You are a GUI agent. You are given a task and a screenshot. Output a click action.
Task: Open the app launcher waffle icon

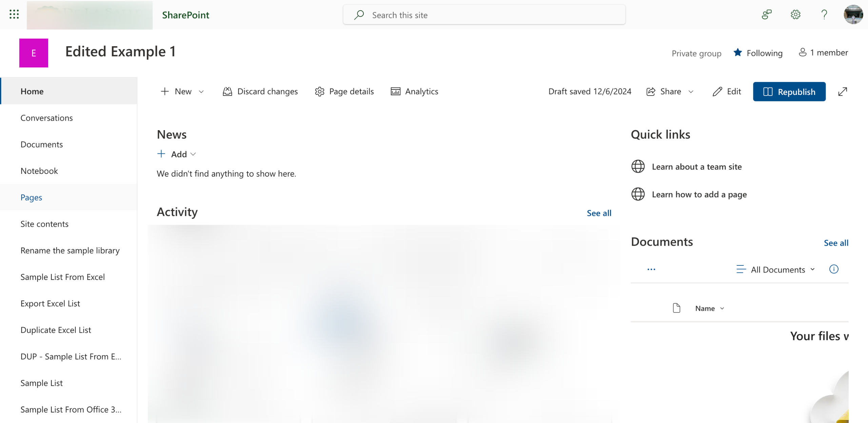(x=14, y=14)
